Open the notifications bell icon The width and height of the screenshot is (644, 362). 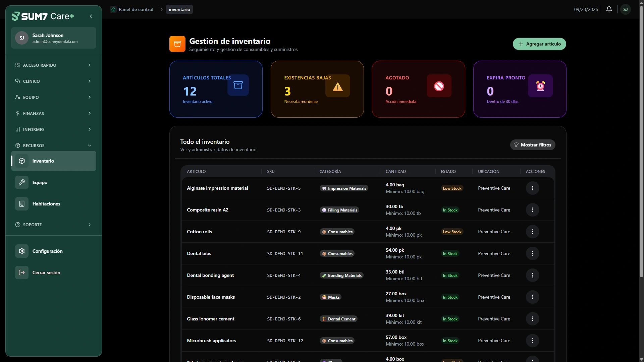click(x=609, y=9)
